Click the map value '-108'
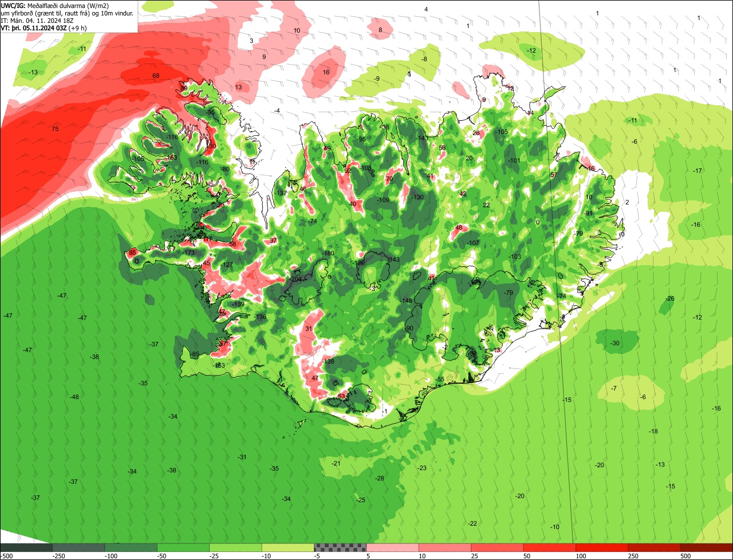 point(366,168)
